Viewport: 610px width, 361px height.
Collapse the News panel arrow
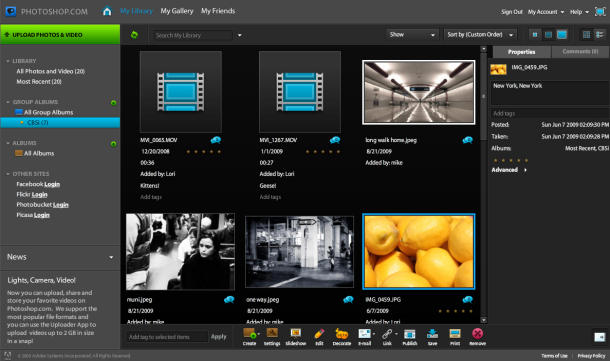pos(111,257)
